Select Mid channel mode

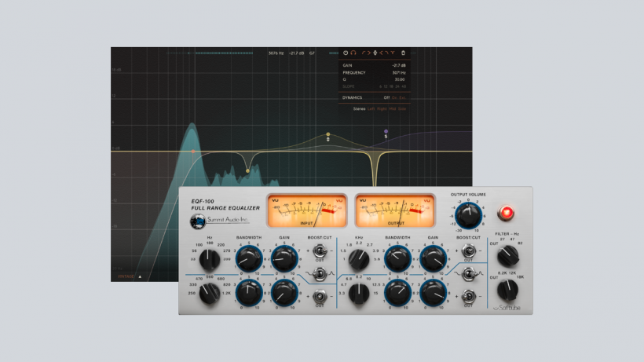click(x=392, y=109)
